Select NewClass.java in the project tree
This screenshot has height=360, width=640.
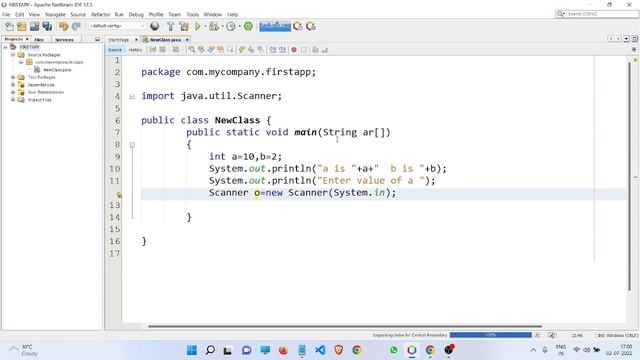click(x=57, y=70)
